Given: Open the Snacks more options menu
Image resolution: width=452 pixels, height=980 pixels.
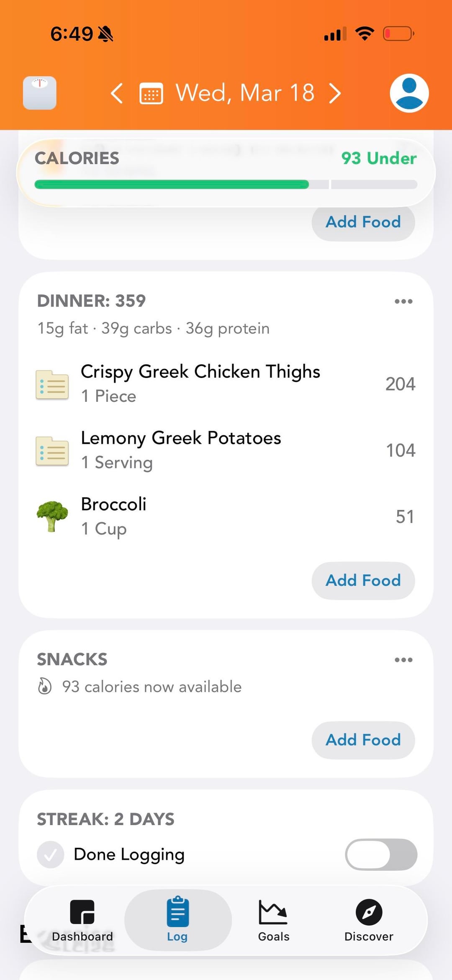Looking at the screenshot, I should (403, 660).
